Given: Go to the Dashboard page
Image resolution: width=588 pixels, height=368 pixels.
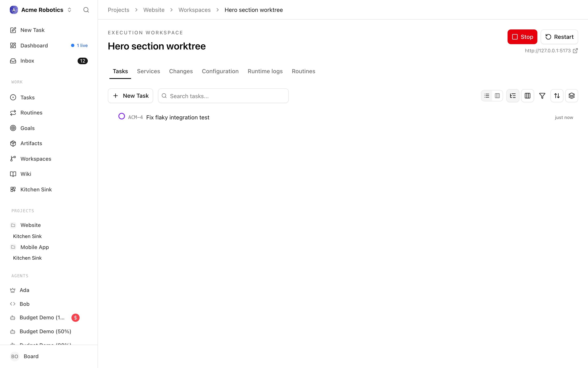Looking at the screenshot, I should [49, 46].
